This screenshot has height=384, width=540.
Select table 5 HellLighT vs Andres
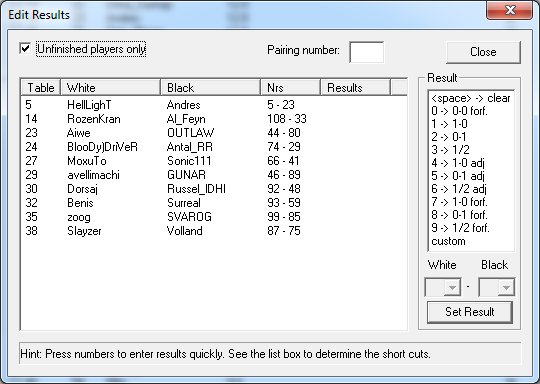214,105
